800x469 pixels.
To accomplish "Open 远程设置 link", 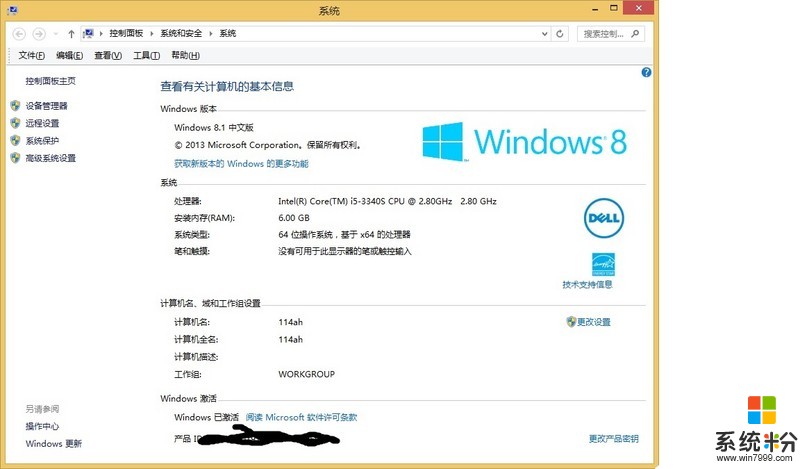I will 42,123.
